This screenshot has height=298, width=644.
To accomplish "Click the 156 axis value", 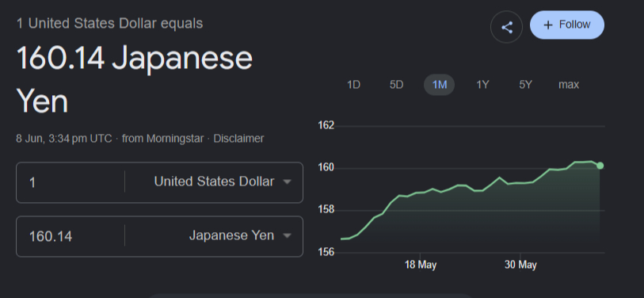I will (326, 252).
